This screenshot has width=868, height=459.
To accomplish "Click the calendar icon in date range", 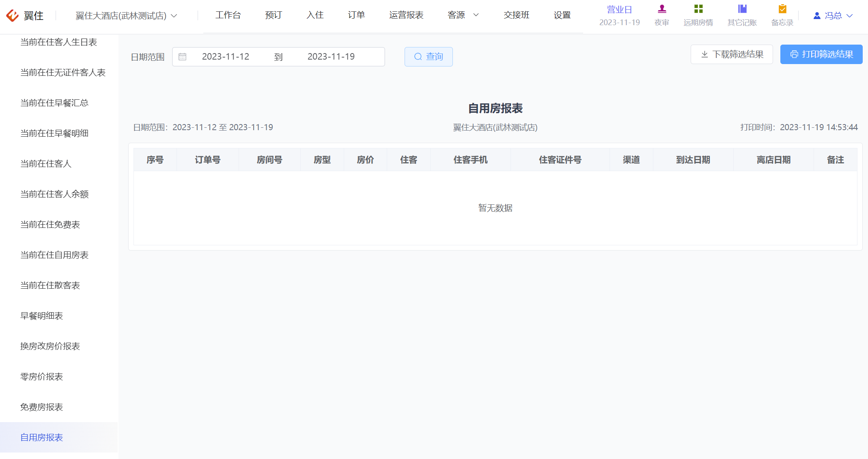I will point(183,57).
